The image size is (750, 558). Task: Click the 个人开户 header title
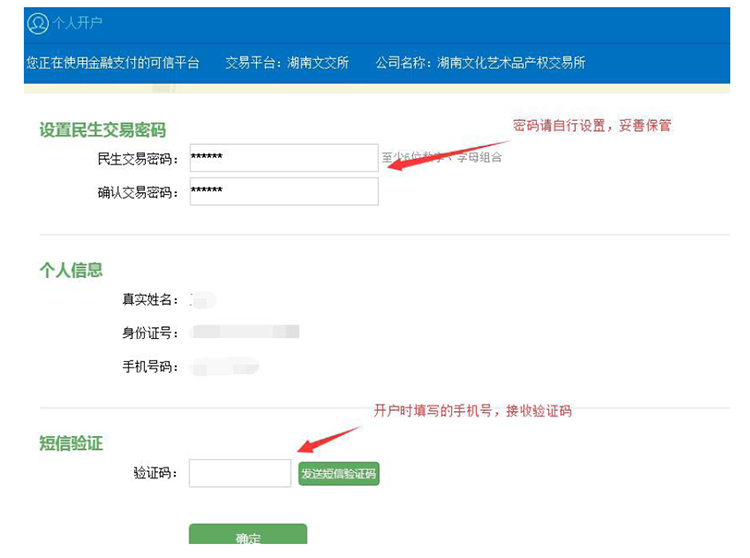(x=77, y=23)
